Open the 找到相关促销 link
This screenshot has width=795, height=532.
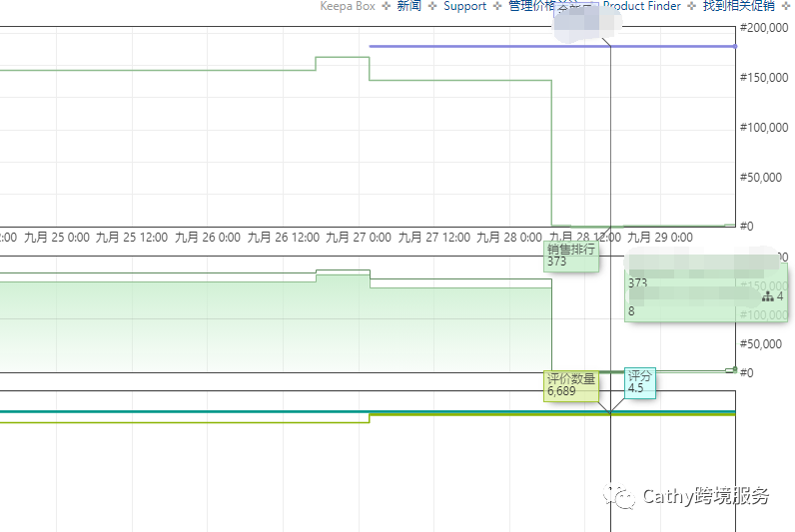click(x=739, y=6)
